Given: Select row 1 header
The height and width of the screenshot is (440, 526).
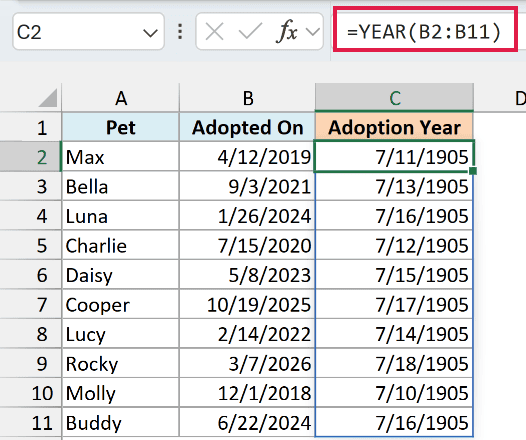Looking at the screenshot, I should [x=31, y=127].
